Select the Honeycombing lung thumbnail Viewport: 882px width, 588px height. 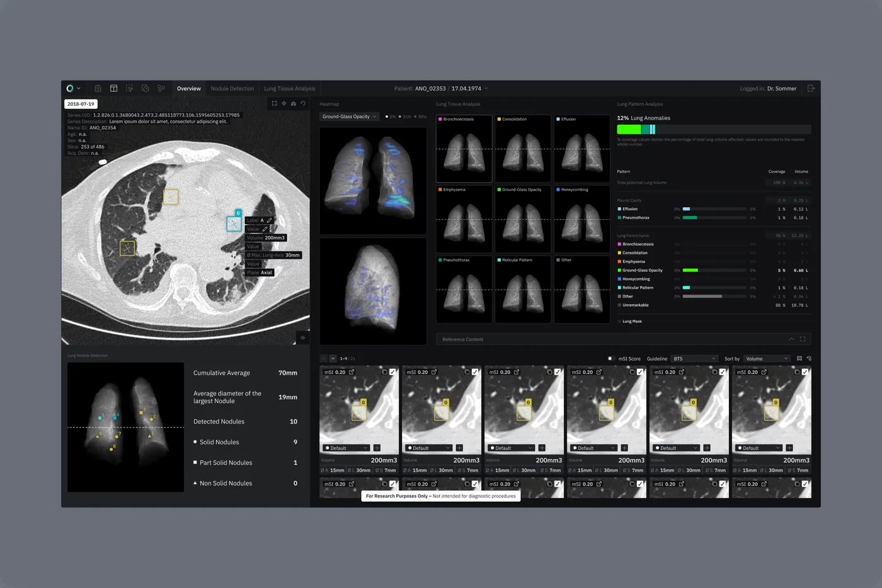(x=582, y=219)
